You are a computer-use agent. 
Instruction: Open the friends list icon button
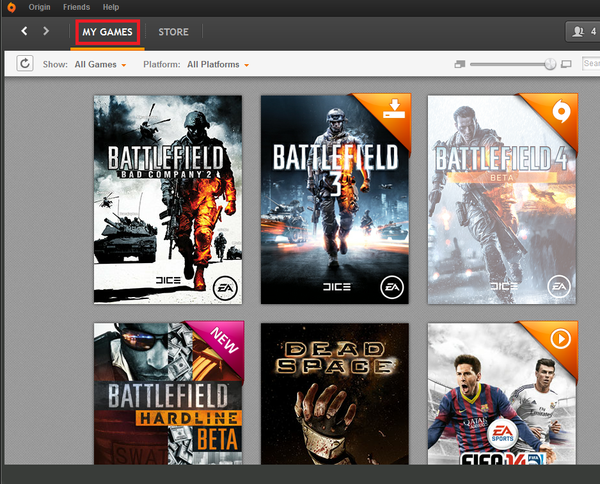(583, 31)
